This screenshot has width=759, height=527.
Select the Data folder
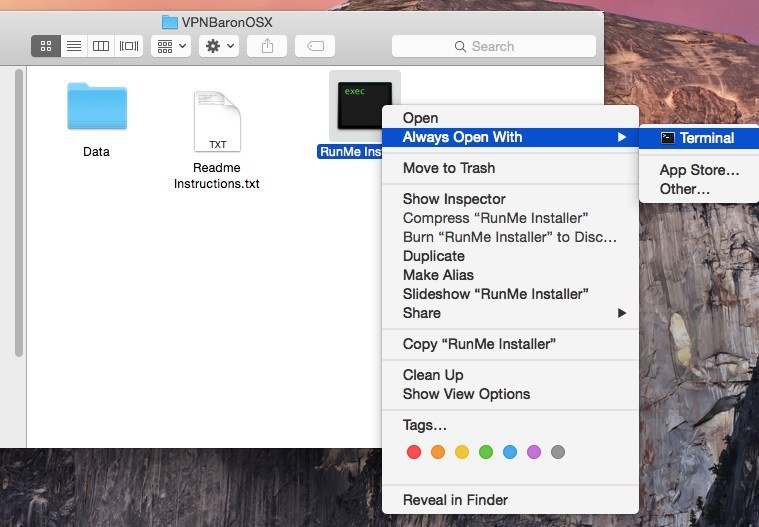(x=97, y=106)
